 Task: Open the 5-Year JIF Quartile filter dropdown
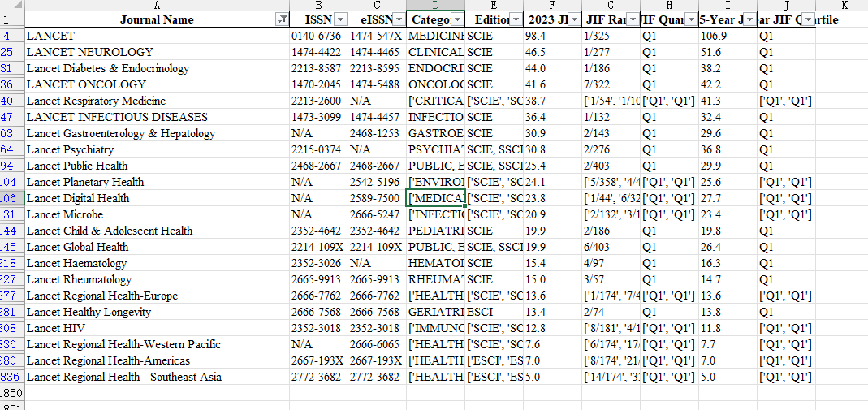tap(808, 20)
